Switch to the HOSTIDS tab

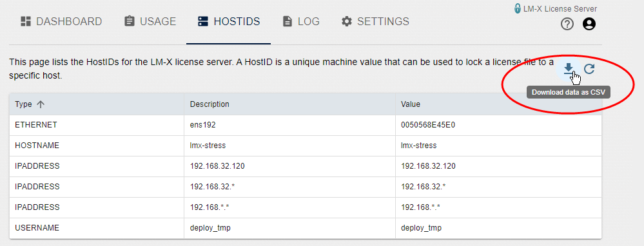228,21
